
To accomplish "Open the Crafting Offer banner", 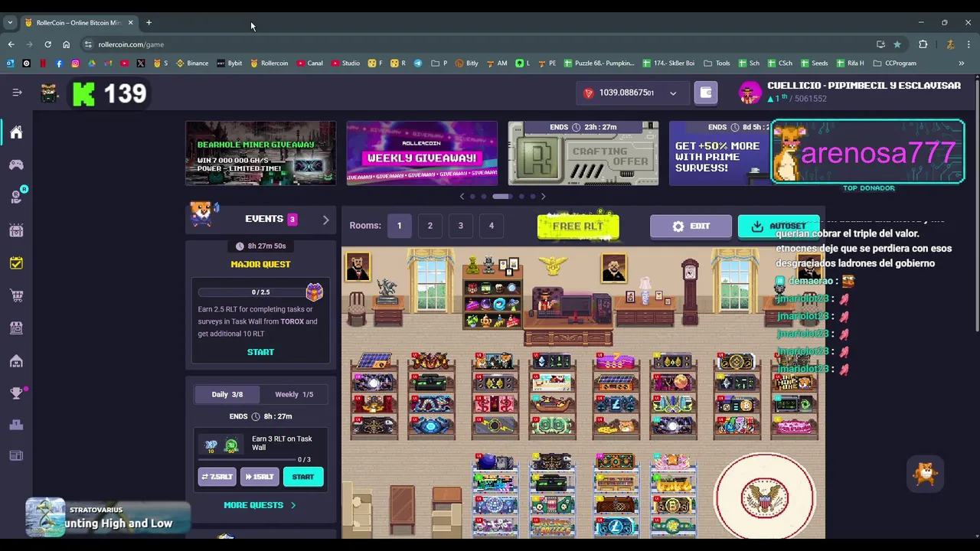I will pos(583,153).
